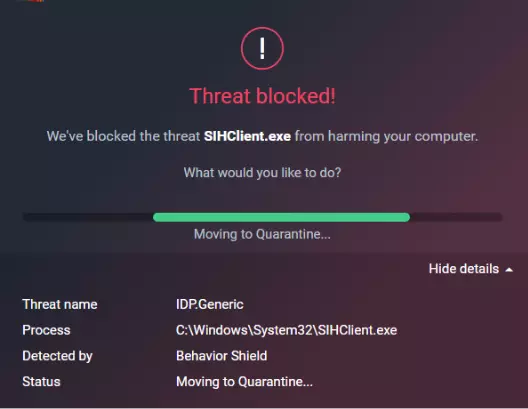
Task: Click the unfilled right end of progress track
Action: [x=456, y=217]
